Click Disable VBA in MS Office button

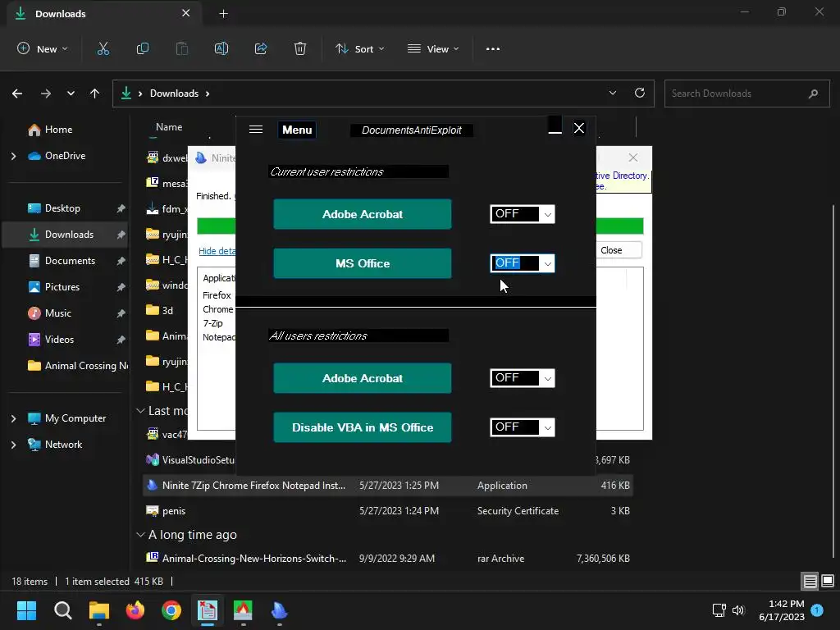pos(362,427)
